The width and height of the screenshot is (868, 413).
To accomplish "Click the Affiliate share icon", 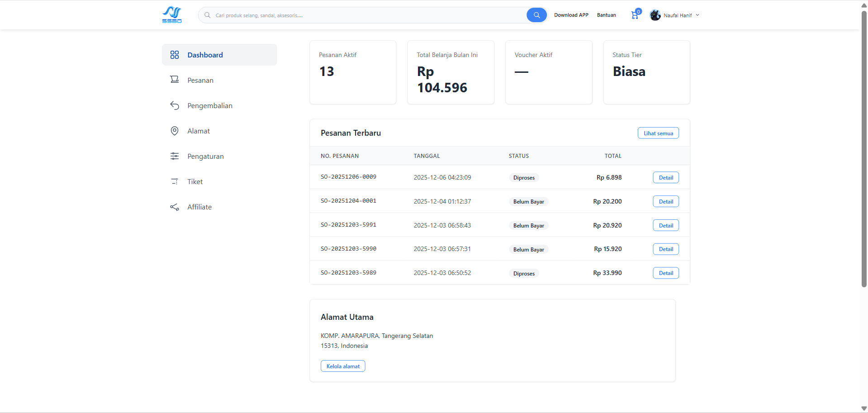I will 175,207.
